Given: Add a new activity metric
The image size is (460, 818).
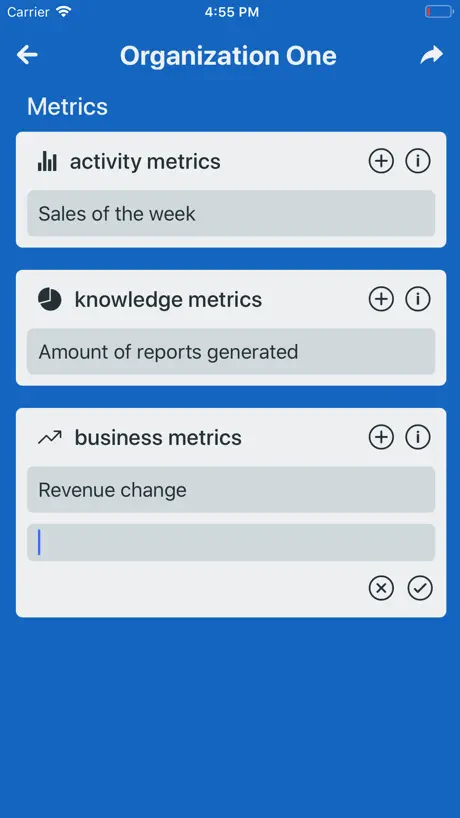Looking at the screenshot, I should (381, 161).
